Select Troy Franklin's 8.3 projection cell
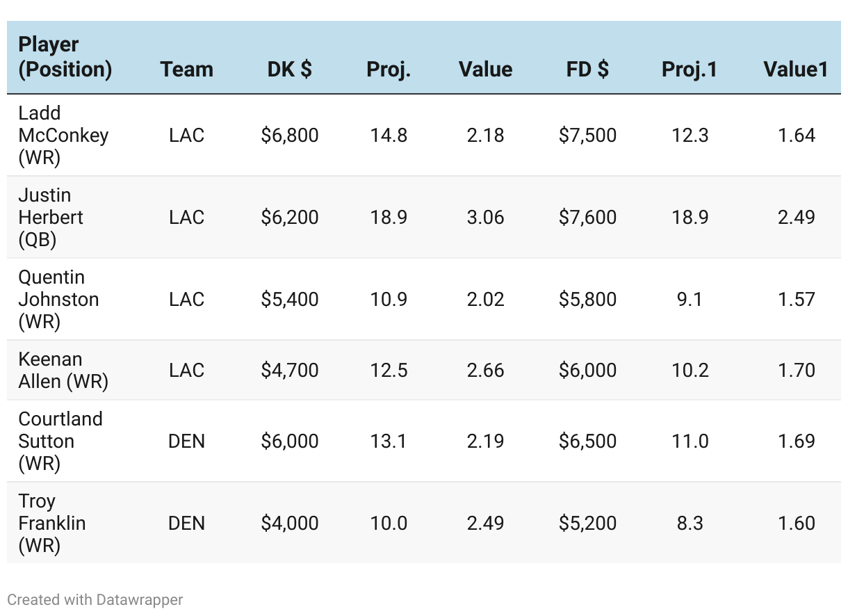This screenshot has height=616, width=848. pos(689,523)
